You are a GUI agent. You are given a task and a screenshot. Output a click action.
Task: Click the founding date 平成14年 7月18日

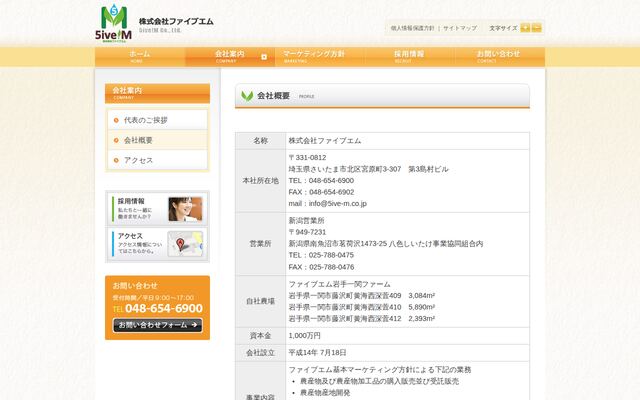318,352
